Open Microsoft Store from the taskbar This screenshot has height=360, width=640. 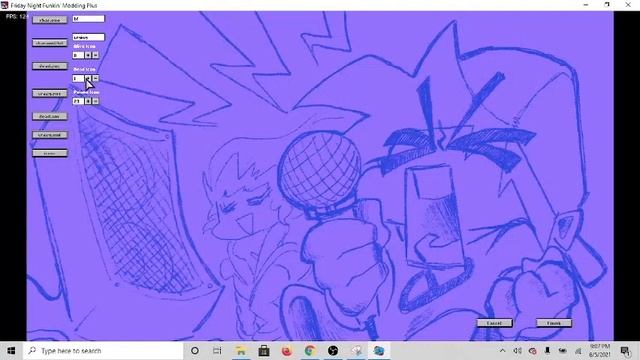(264, 351)
